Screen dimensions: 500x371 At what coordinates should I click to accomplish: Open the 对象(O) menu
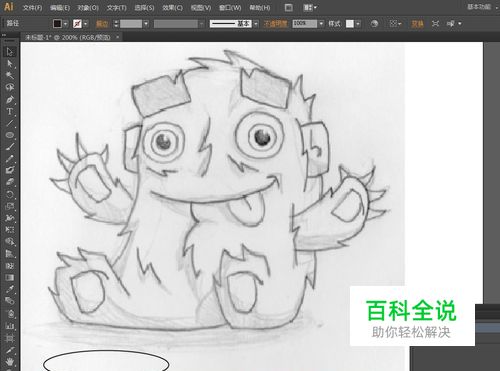tap(88, 7)
